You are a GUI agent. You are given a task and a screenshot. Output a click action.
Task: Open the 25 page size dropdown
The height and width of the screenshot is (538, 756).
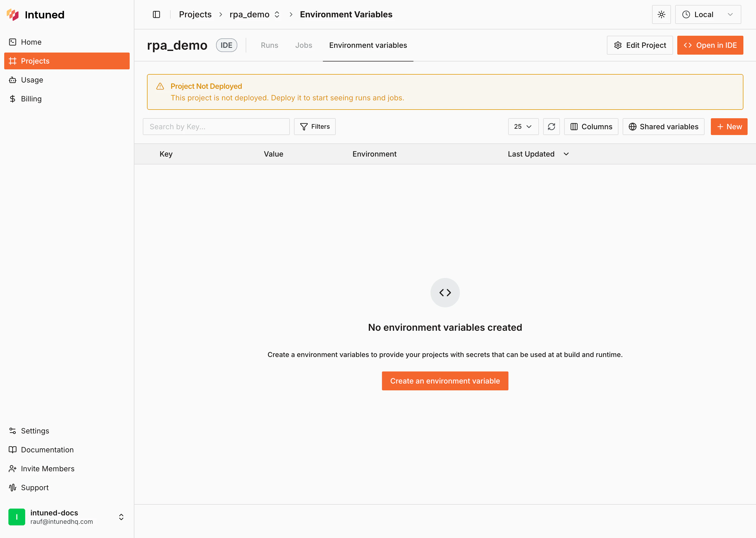pos(523,127)
